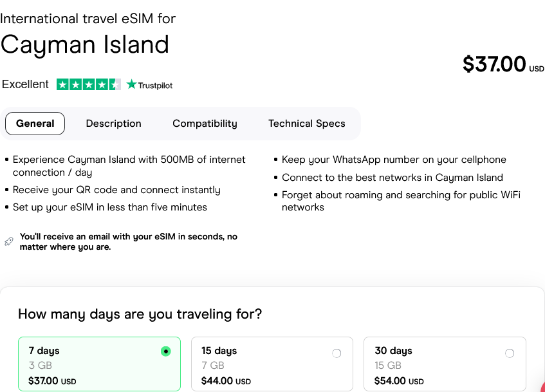The image size is (545, 392).
Task: Click the $54.00 USD plan price
Action: 399,381
